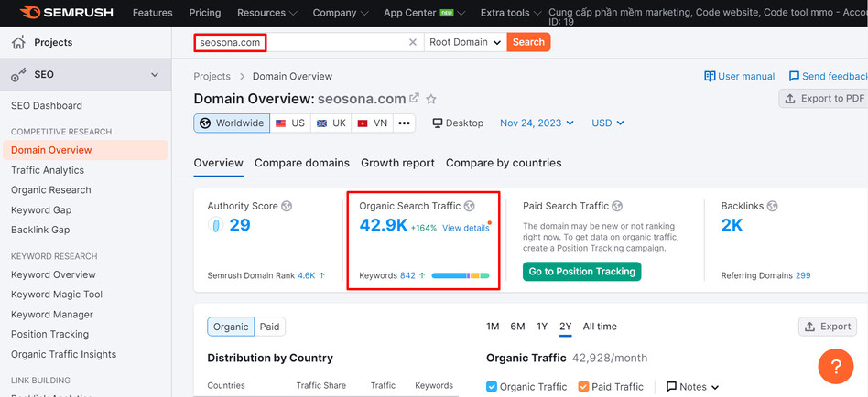Screen dimensions: 868x397
Task: Open the orange help question button
Action: pyautogui.click(x=836, y=366)
